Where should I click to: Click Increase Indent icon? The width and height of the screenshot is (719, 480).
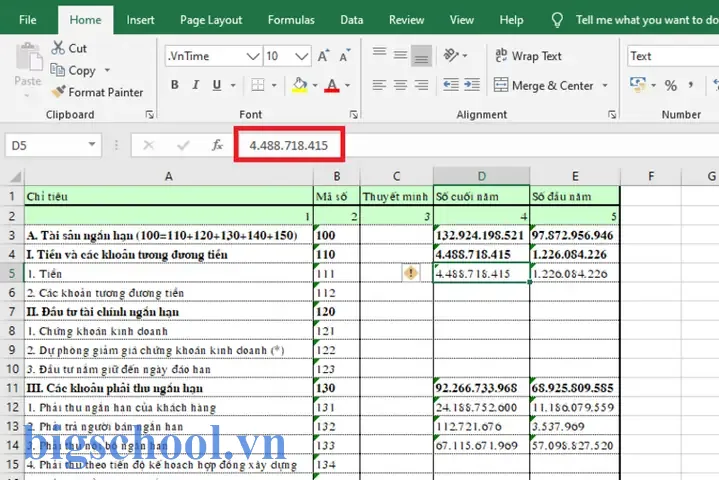(472, 85)
